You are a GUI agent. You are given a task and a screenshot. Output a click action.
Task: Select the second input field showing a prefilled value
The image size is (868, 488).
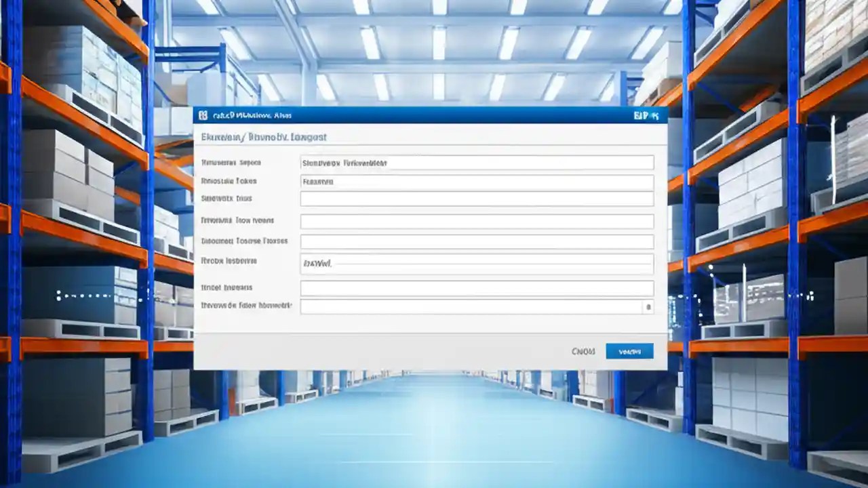[x=475, y=181]
